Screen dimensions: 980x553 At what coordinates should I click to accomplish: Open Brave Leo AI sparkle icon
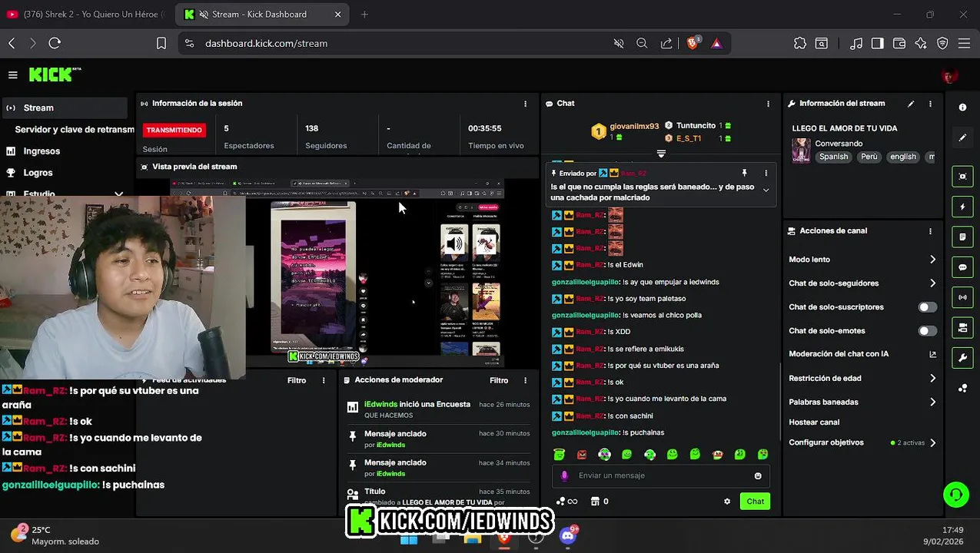click(x=921, y=44)
